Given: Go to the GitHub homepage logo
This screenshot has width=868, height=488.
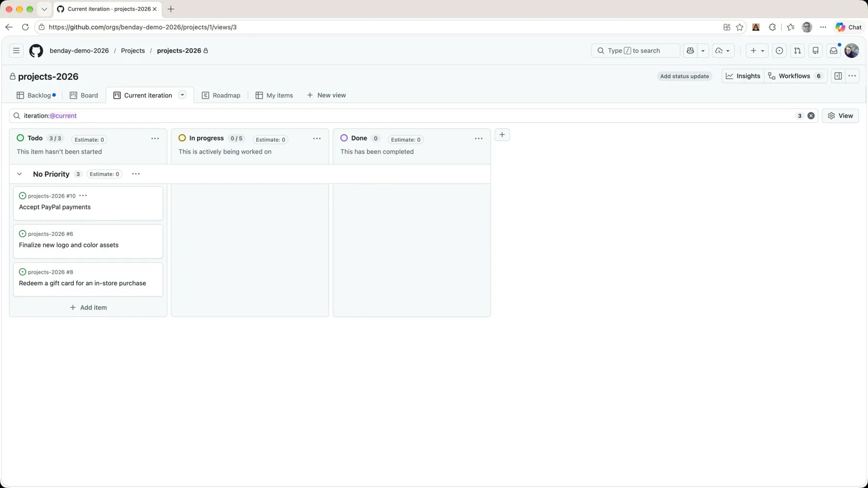Looking at the screenshot, I should click(36, 51).
